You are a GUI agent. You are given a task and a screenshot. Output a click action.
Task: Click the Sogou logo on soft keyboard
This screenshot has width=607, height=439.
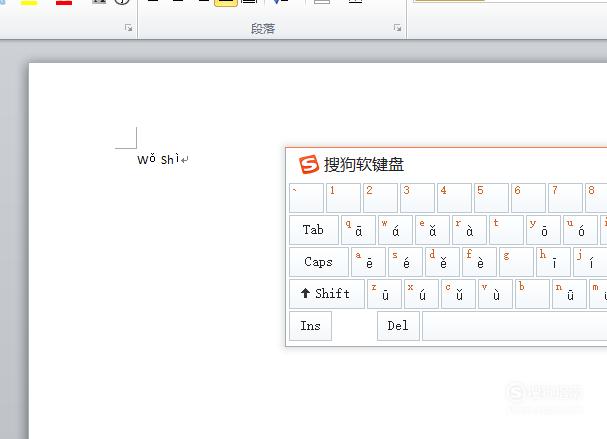tap(309, 164)
